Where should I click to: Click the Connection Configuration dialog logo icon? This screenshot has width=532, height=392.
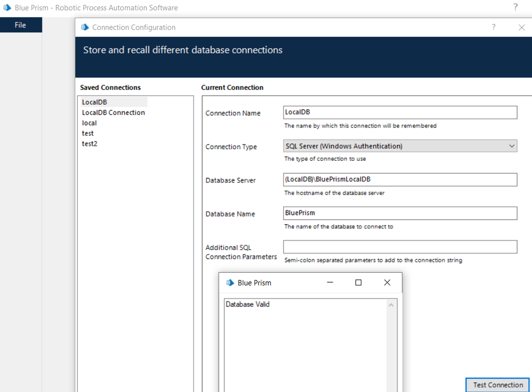pos(85,27)
